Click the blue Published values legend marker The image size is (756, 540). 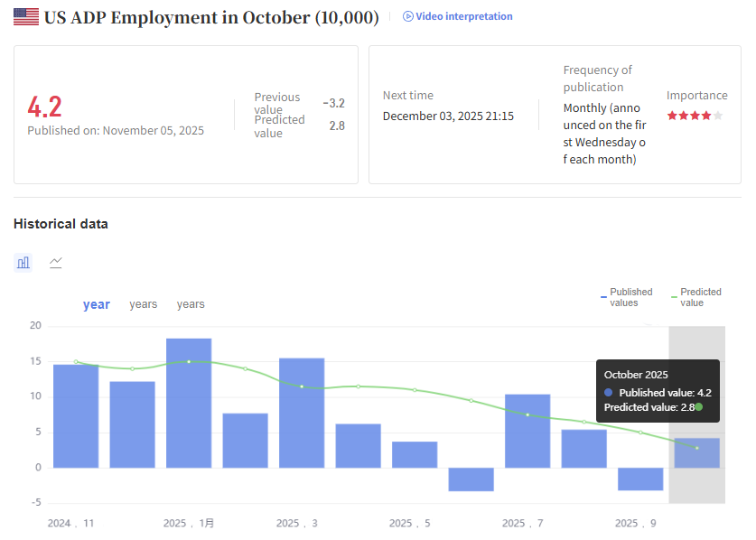[603, 296]
